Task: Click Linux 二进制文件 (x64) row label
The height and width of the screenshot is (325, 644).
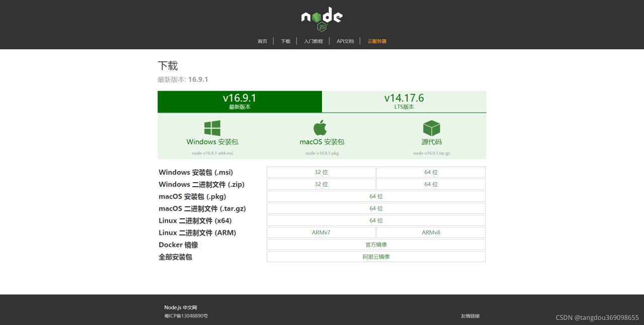Action: click(195, 220)
